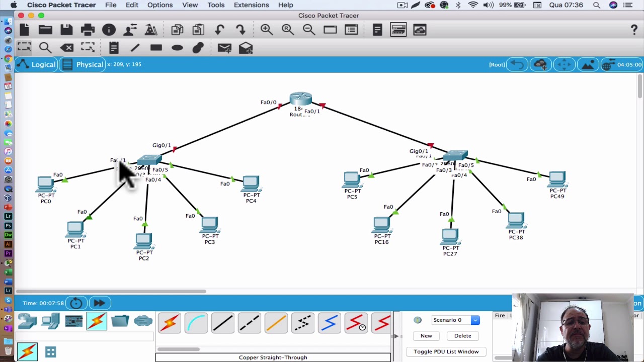The height and width of the screenshot is (362, 644).
Task: Choose the Resize shape tool
Action: [88, 48]
